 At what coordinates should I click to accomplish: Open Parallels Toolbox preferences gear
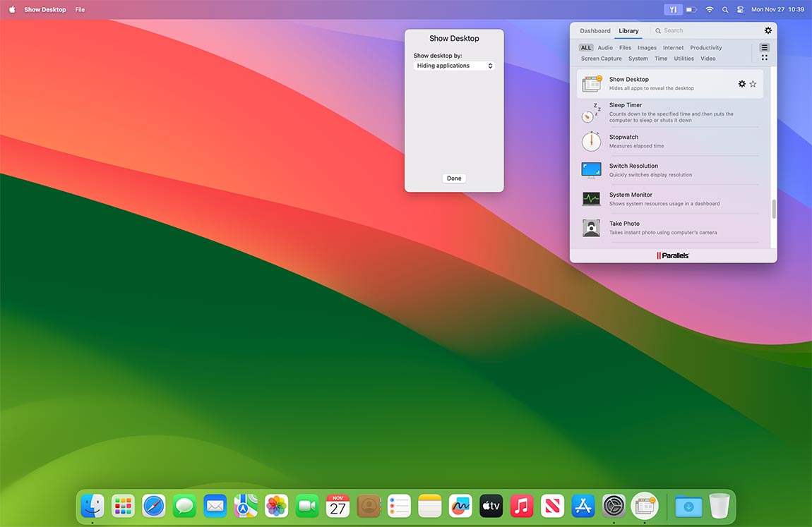coord(768,30)
